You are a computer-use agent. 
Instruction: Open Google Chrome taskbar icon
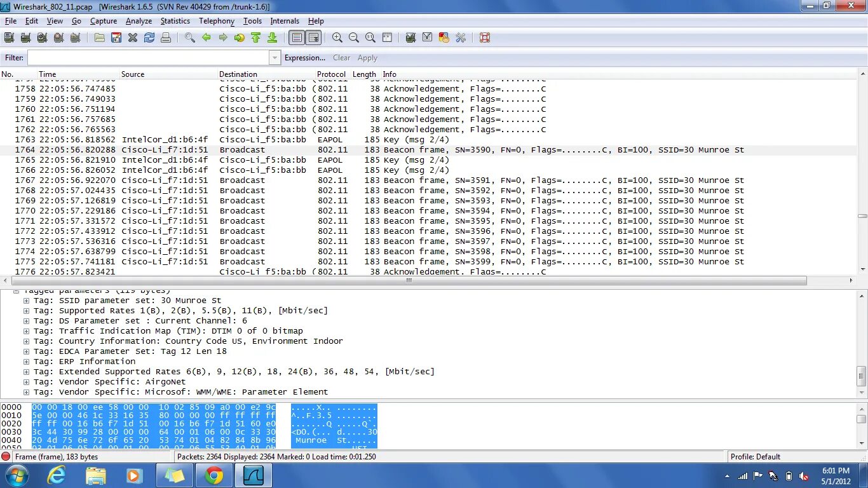point(214,475)
